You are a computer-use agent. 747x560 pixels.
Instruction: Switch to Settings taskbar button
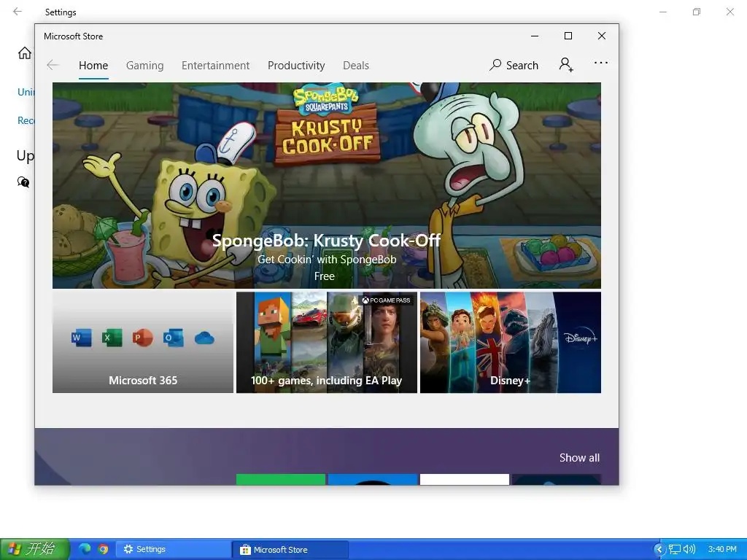172,549
